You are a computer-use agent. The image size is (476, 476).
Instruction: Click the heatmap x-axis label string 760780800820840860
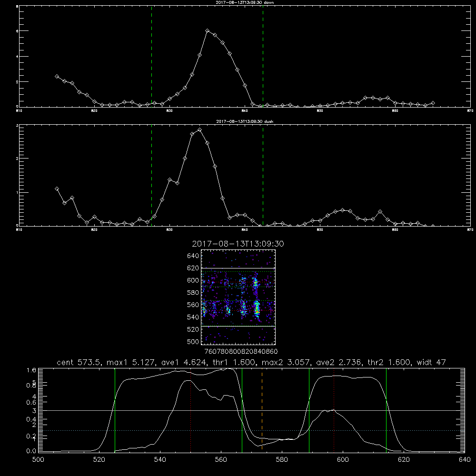(x=241, y=352)
